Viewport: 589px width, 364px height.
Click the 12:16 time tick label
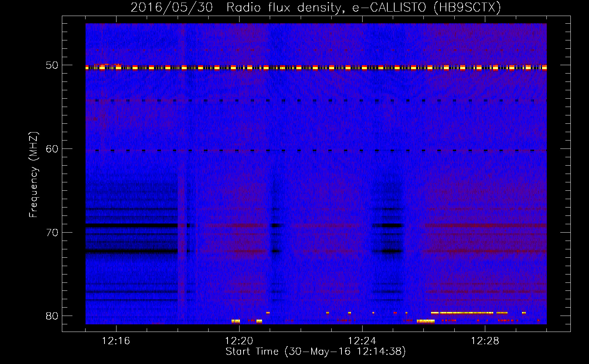pos(116,341)
